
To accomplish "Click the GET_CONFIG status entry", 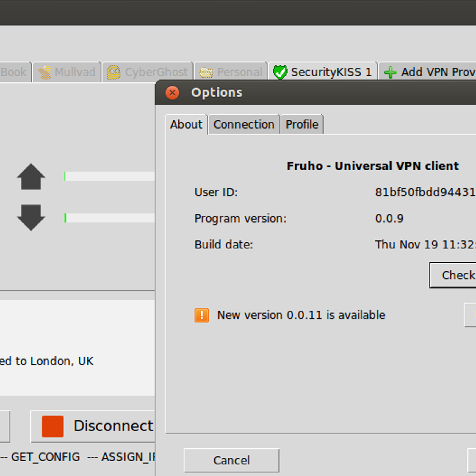I will pyautogui.click(x=46, y=457).
